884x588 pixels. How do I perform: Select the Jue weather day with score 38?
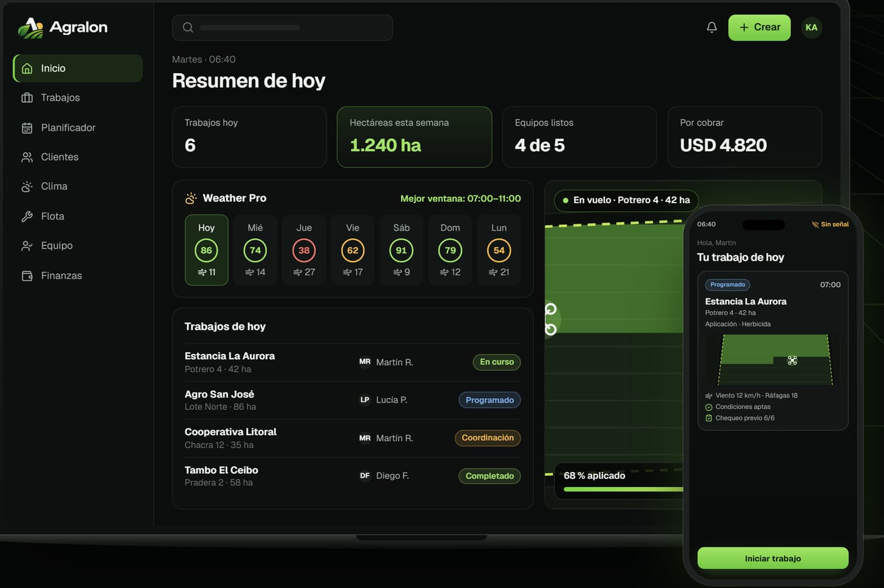tap(304, 250)
